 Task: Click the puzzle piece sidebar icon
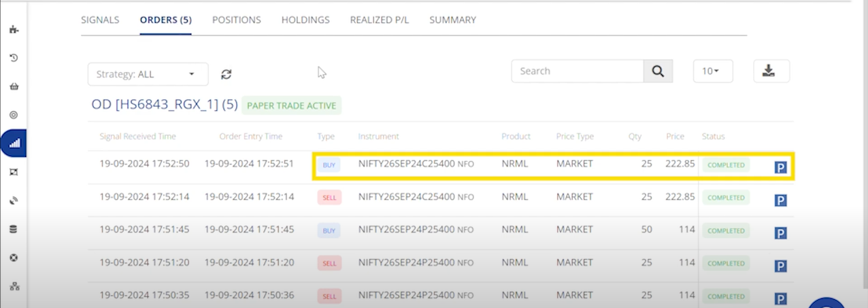pyautogui.click(x=14, y=29)
